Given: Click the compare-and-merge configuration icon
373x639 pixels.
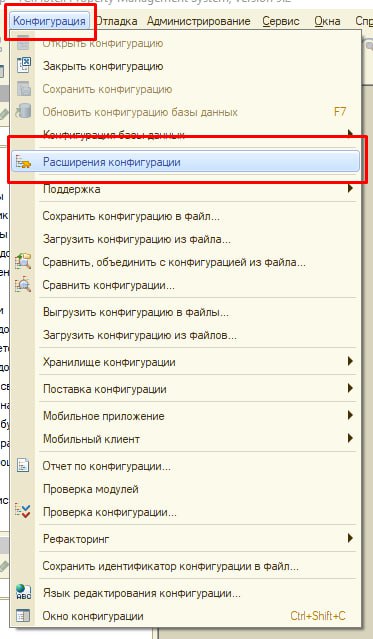Looking at the screenshot, I should 23,261.
